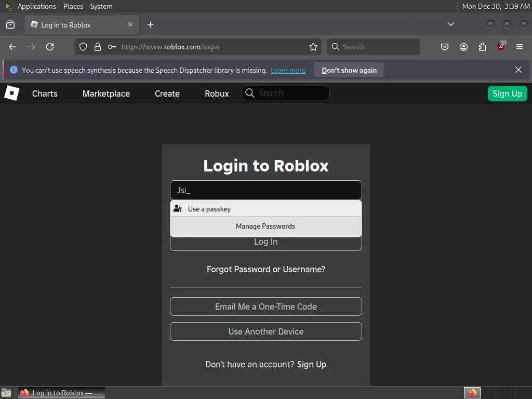Open the Charts page

tap(45, 94)
